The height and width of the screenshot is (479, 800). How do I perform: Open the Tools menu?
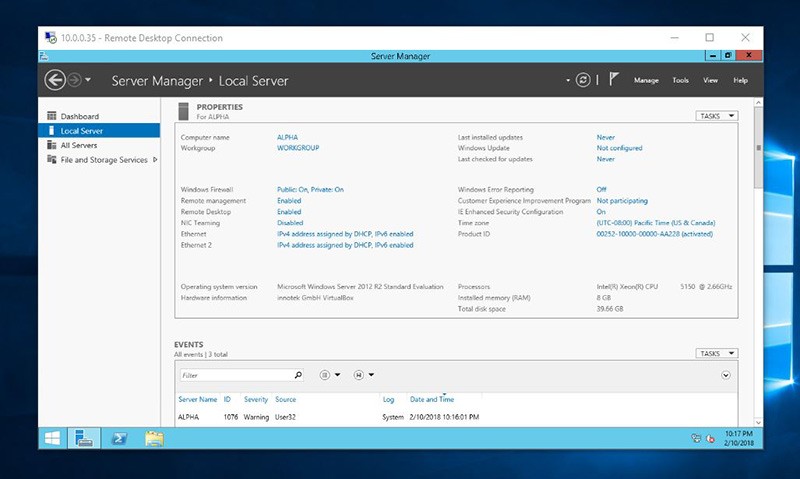point(680,80)
